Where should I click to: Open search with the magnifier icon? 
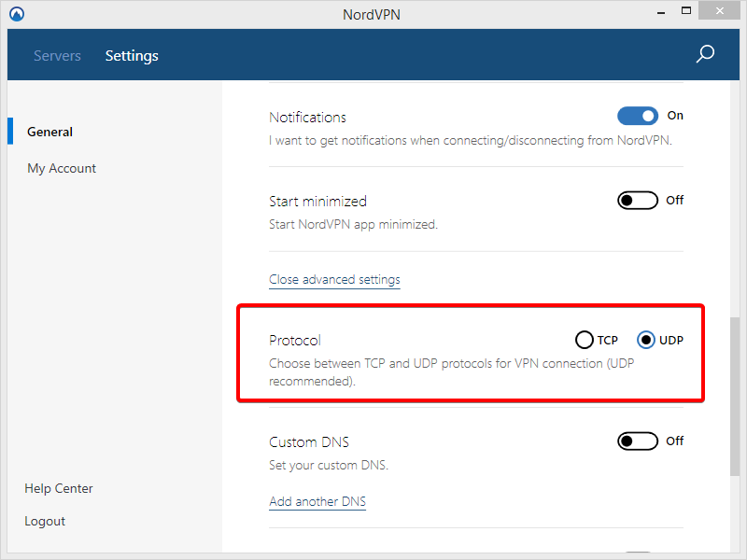click(705, 54)
